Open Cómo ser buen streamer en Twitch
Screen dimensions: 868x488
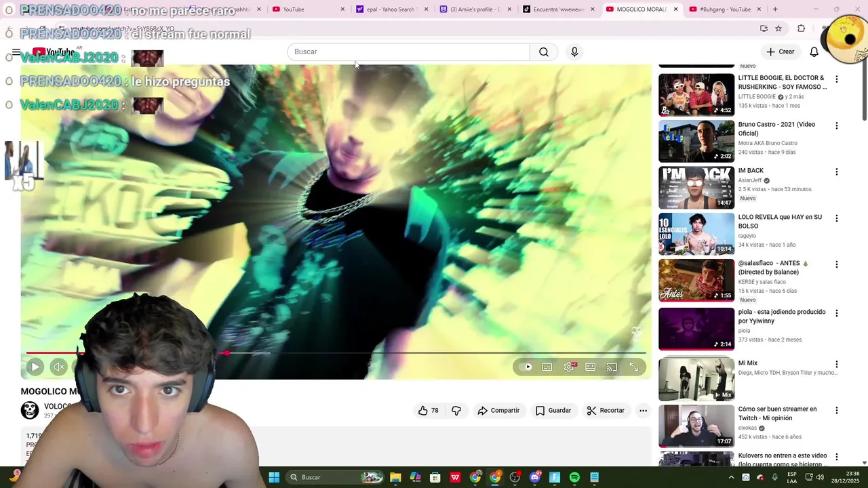[x=777, y=413]
